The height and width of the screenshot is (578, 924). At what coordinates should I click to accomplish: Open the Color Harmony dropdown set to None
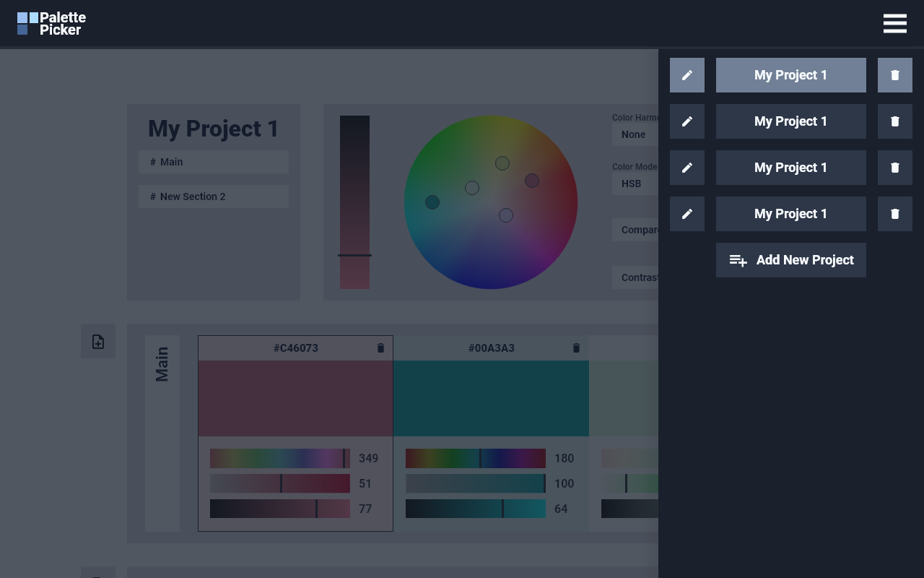click(x=634, y=134)
